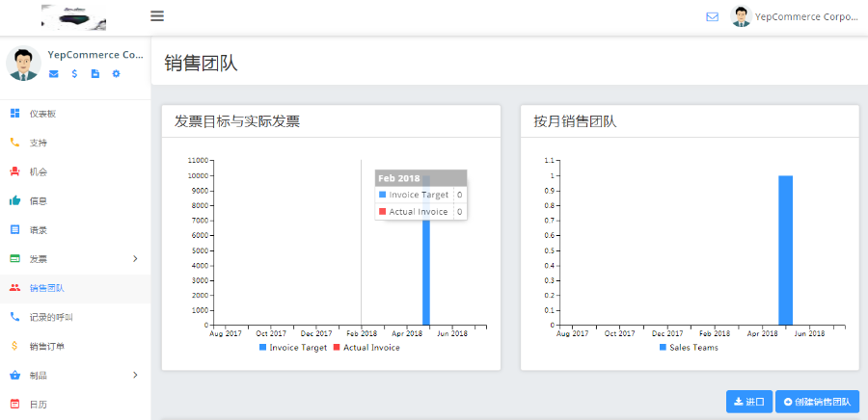Click the 销售团队 people icon
This screenshot has width=868, height=420.
(14, 287)
